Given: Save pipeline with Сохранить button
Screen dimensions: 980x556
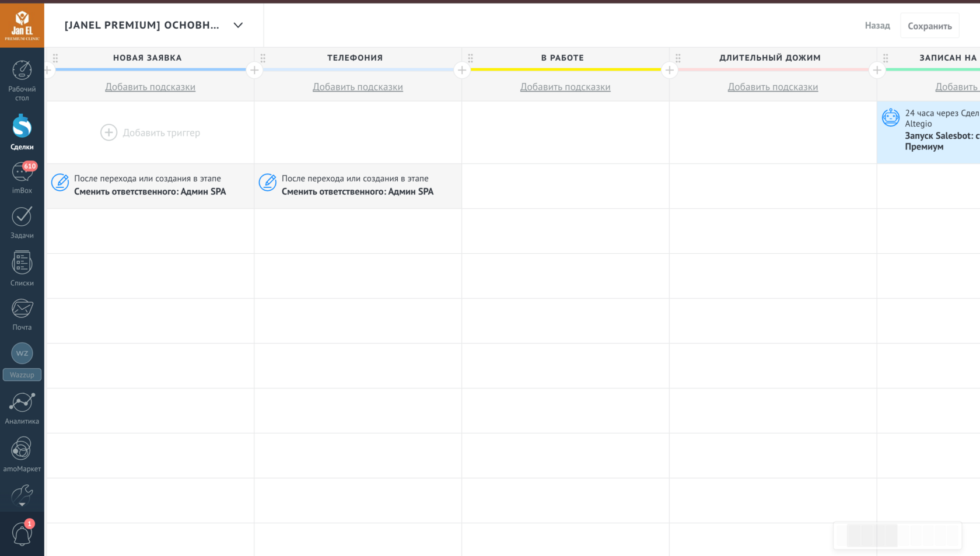Looking at the screenshot, I should (x=930, y=26).
